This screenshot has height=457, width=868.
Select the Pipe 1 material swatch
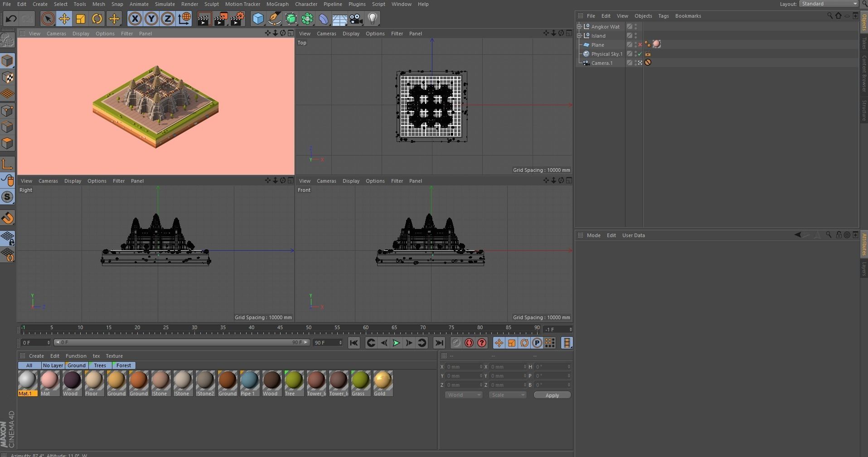[x=249, y=383]
